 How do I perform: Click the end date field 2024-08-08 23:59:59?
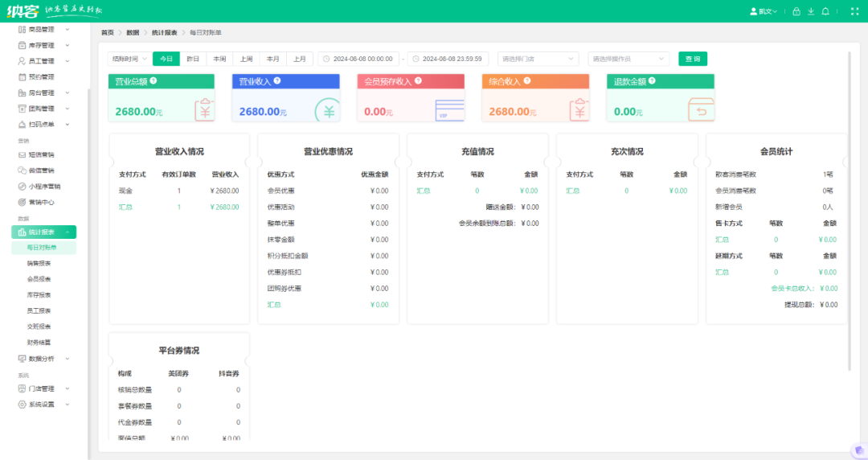click(x=448, y=59)
